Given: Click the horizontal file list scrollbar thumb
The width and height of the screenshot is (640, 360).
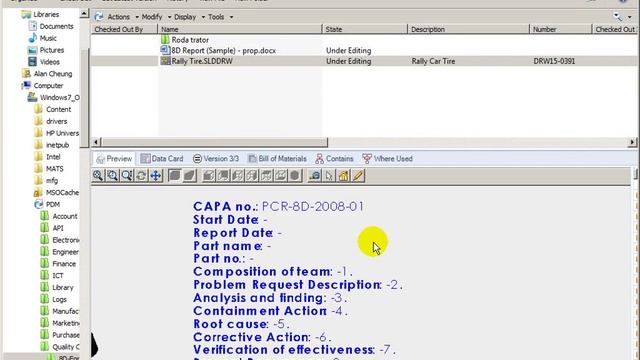Looking at the screenshot, I should (x=214, y=142).
